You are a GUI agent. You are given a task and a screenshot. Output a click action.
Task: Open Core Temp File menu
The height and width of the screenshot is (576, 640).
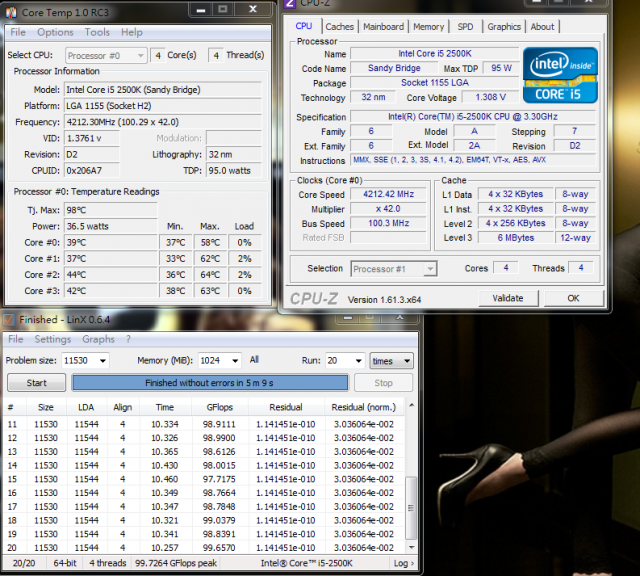tap(18, 32)
